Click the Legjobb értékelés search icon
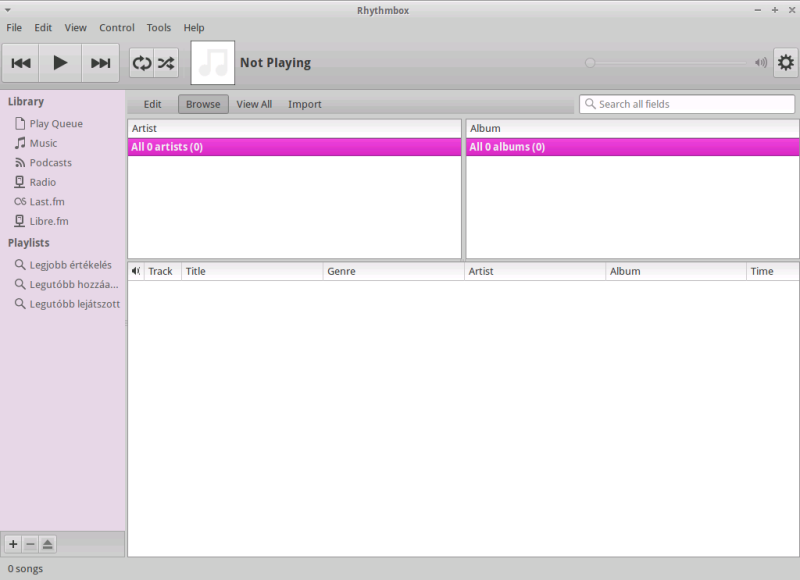This screenshot has height=580, width=800. pos(20,264)
